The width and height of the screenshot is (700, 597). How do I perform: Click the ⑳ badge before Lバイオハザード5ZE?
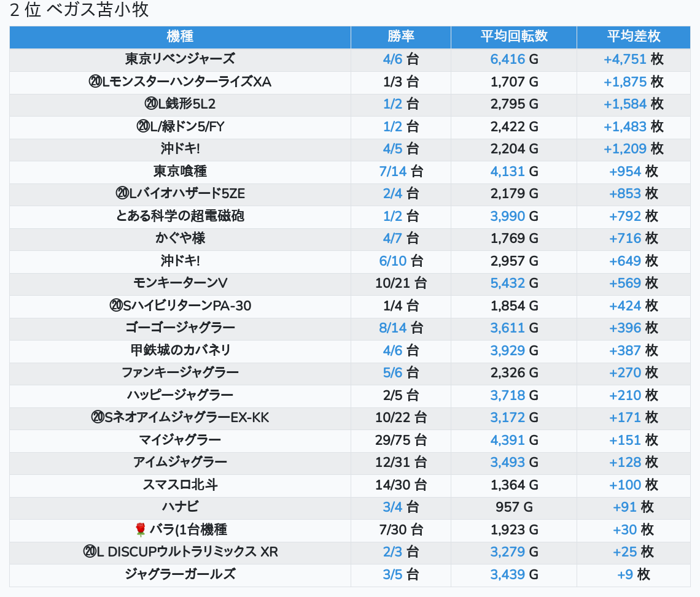click(122, 194)
